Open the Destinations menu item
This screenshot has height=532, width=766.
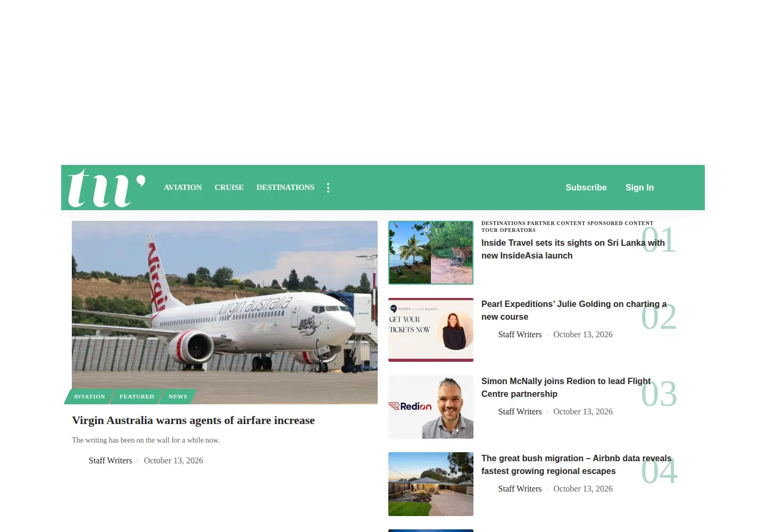click(285, 187)
